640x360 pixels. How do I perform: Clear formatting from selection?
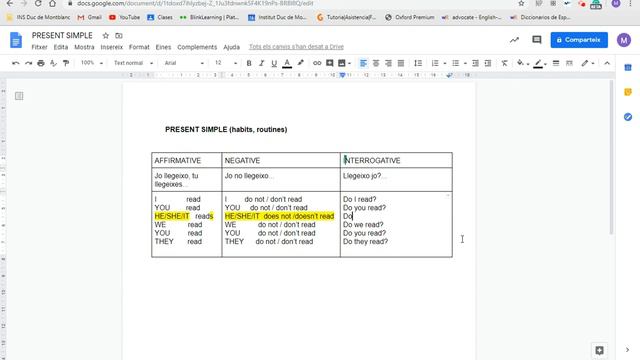[x=504, y=63]
